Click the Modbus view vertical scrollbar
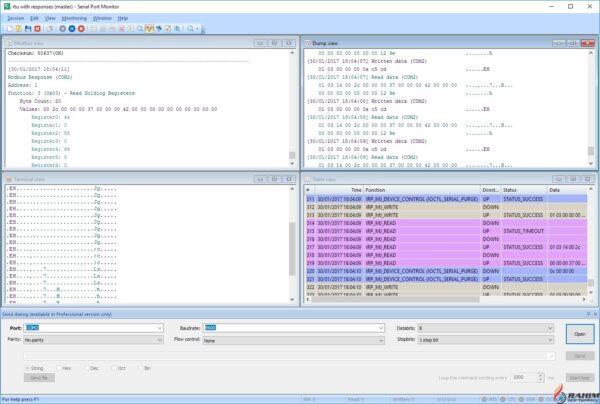Viewport: 600px width, 404px height. click(292, 109)
